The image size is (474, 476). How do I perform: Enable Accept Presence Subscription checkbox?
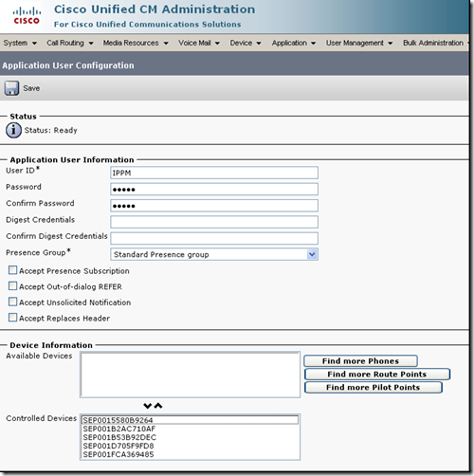(12, 270)
